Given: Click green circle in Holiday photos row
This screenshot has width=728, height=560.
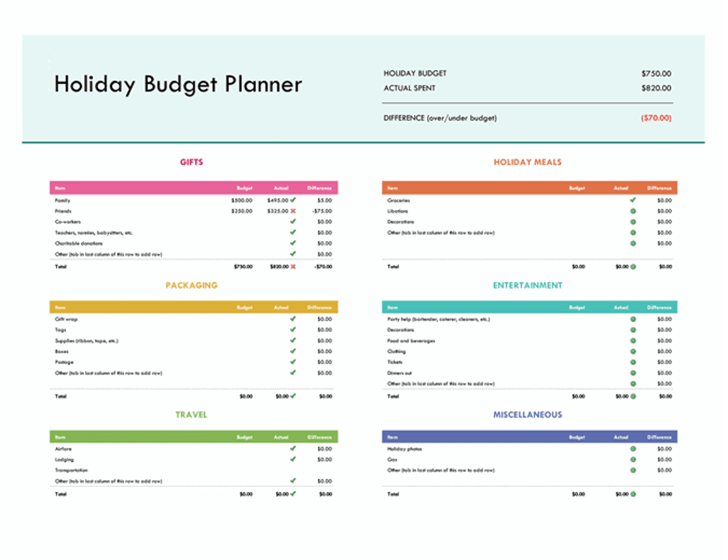Looking at the screenshot, I should tap(633, 449).
